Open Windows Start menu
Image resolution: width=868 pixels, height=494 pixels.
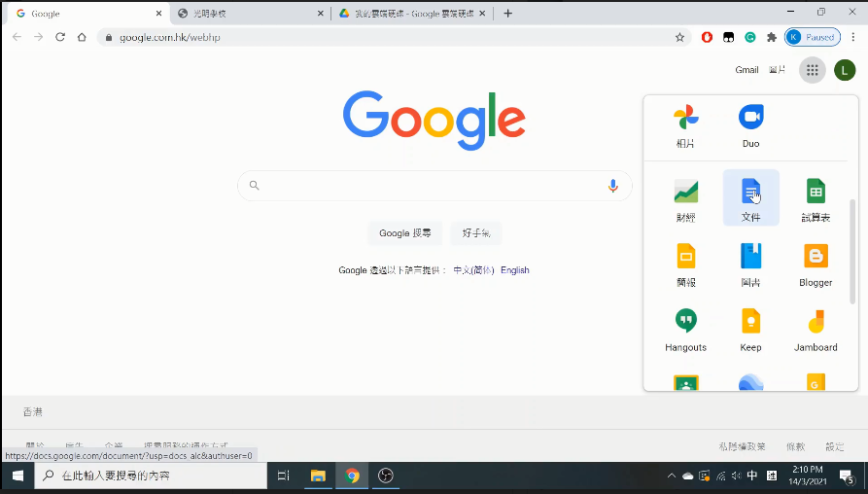click(x=17, y=476)
